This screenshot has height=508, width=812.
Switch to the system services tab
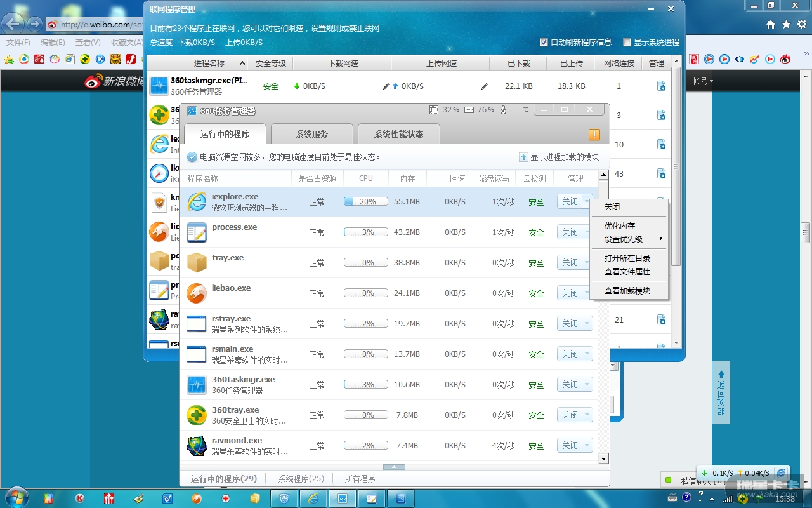click(311, 134)
